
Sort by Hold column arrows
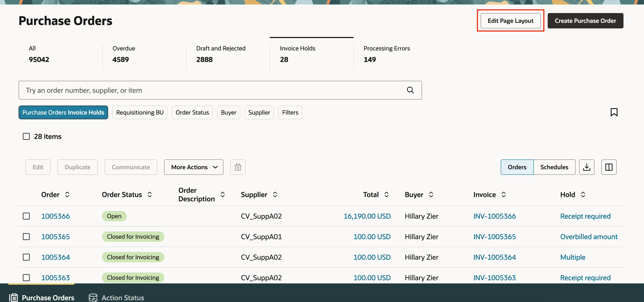coord(583,195)
